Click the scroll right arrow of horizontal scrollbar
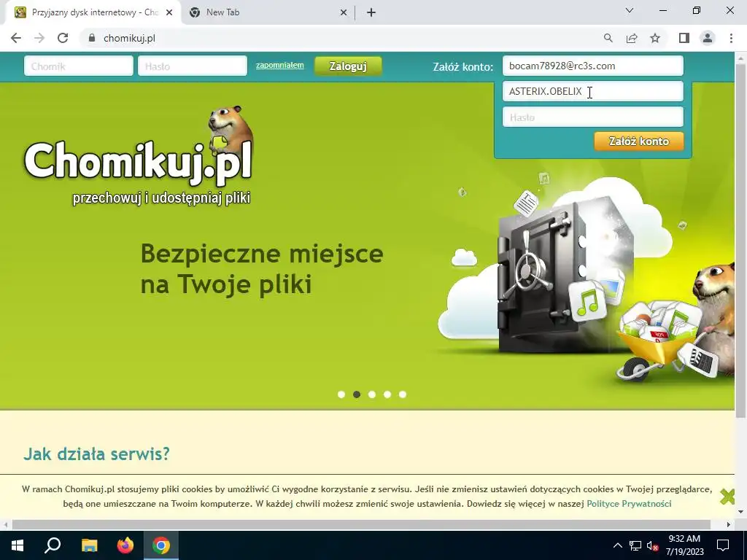This screenshot has height=560, width=747. 729,524
